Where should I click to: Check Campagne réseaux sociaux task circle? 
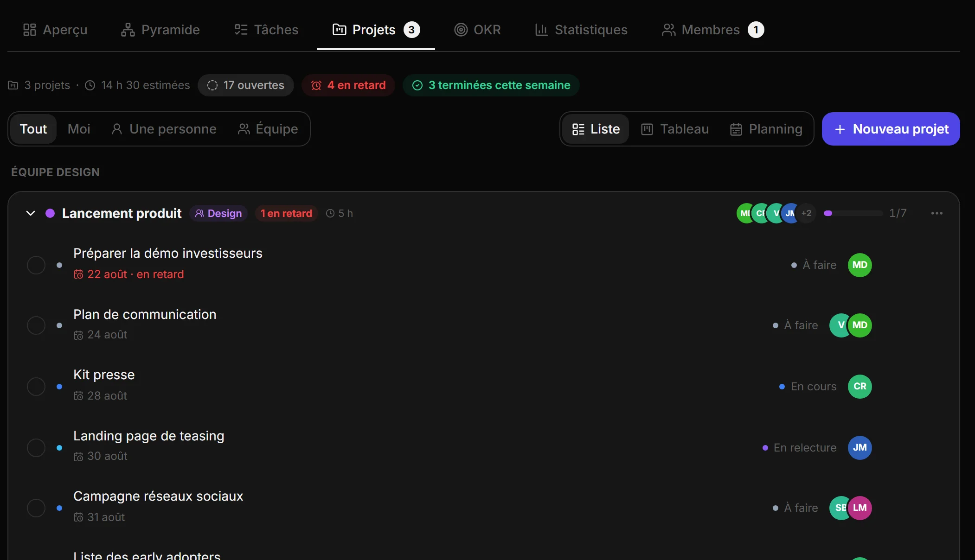click(x=36, y=508)
